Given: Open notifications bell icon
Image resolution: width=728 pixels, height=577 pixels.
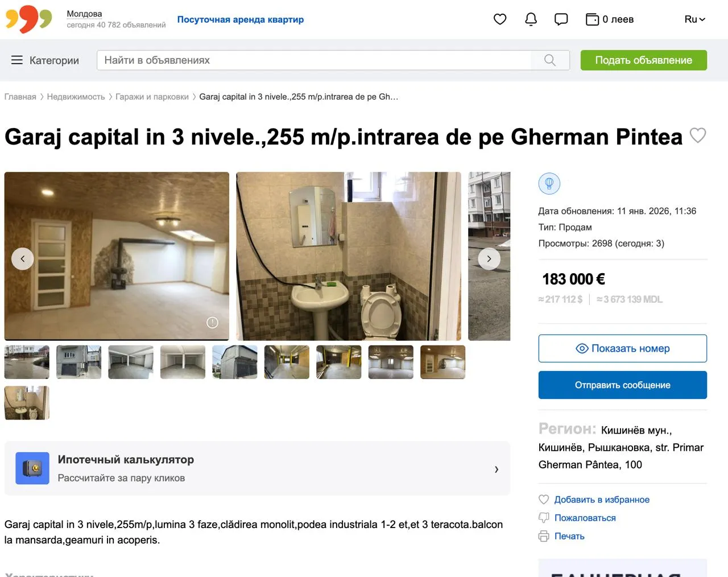Looking at the screenshot, I should pyautogui.click(x=531, y=19).
